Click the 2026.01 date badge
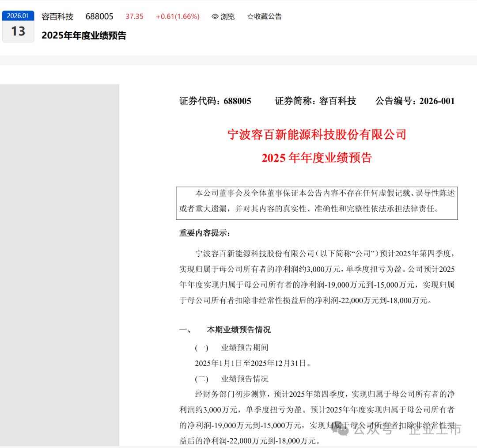 tap(18, 16)
